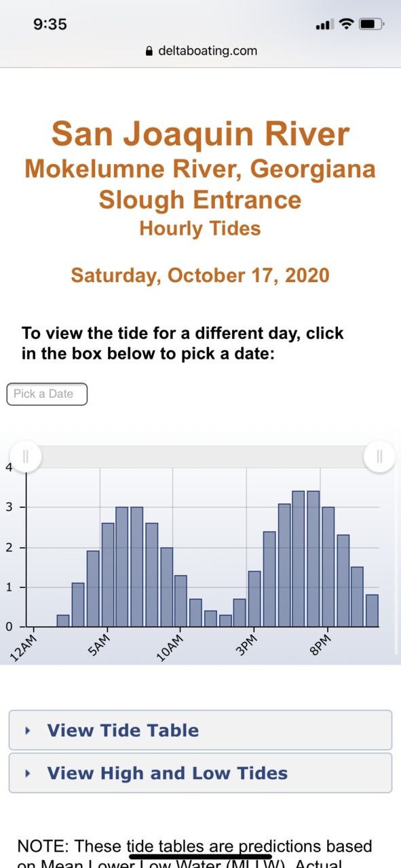Select the last tide bar at 11PM

372,610
